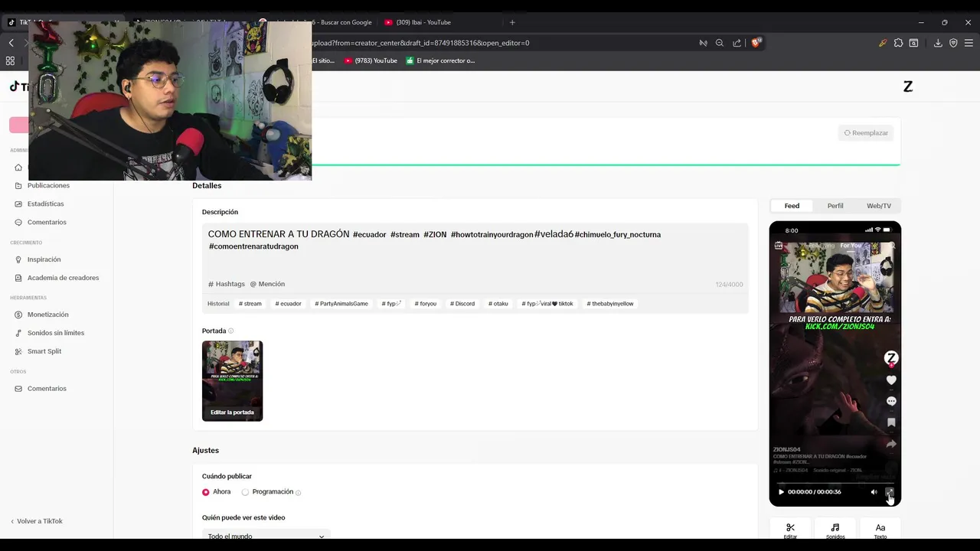Add the #otaku history hashtag
Viewport: 980px width, 551px height.
click(x=498, y=304)
